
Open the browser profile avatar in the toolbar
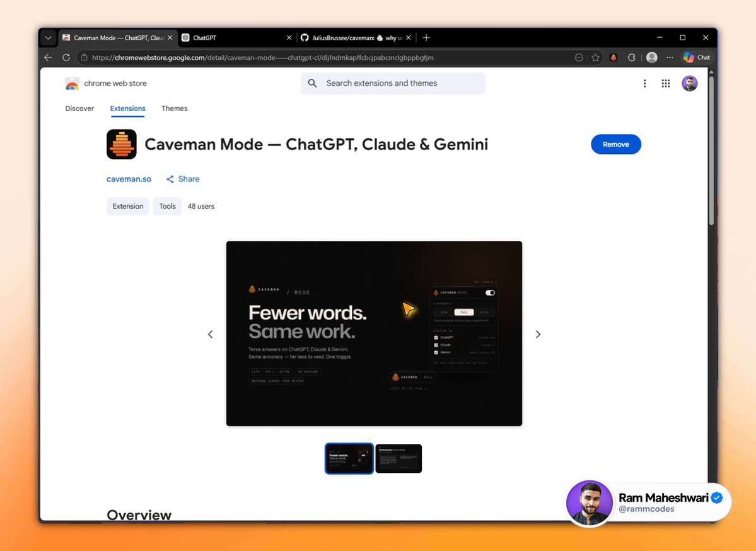click(x=652, y=57)
